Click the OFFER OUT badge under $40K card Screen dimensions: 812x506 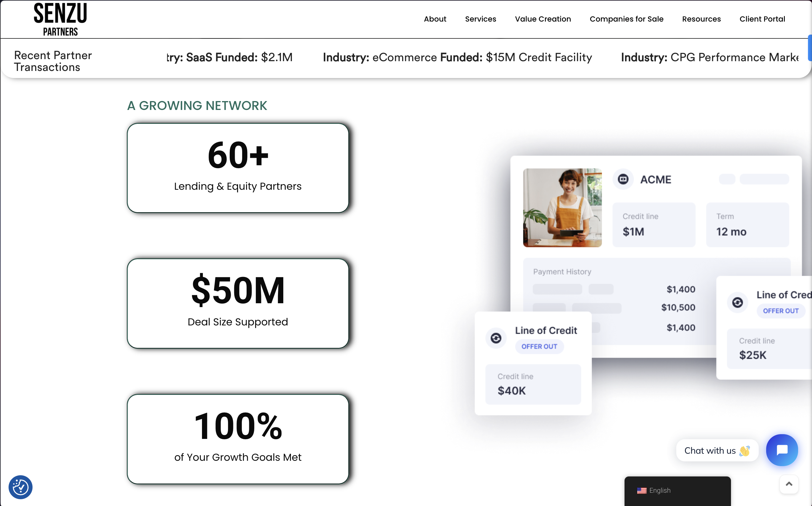[x=539, y=346]
